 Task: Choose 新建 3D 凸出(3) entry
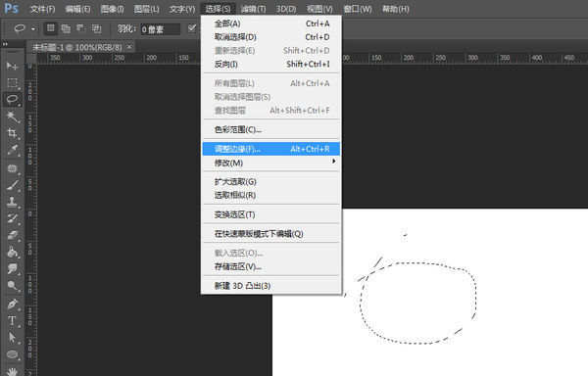pos(271,286)
